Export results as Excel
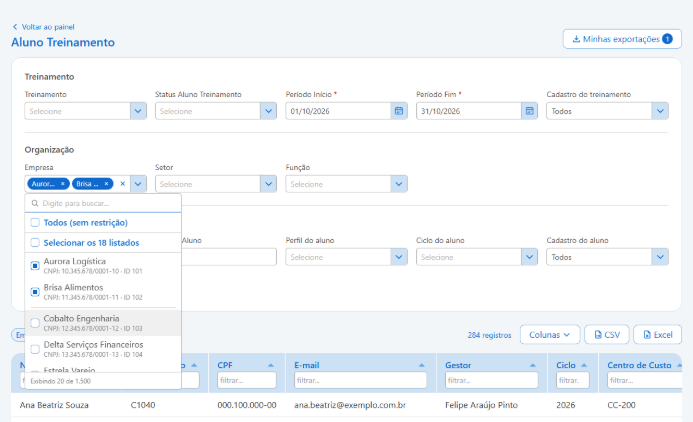This screenshot has height=422, width=693. point(658,335)
